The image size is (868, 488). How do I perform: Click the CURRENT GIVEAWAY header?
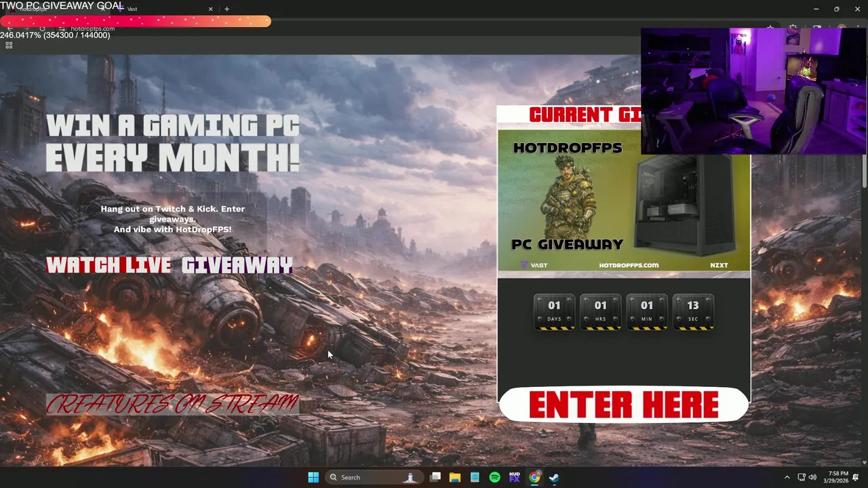tap(585, 115)
